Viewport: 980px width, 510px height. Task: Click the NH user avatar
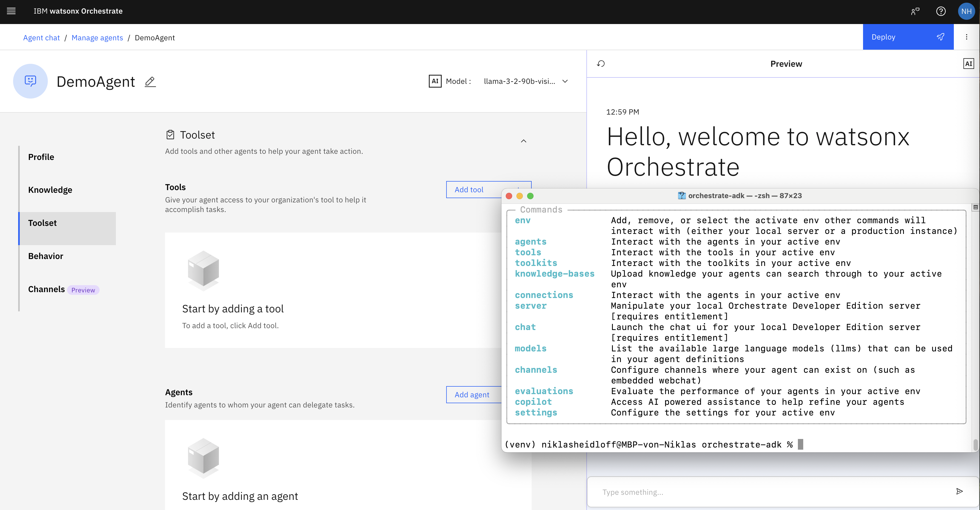point(966,11)
